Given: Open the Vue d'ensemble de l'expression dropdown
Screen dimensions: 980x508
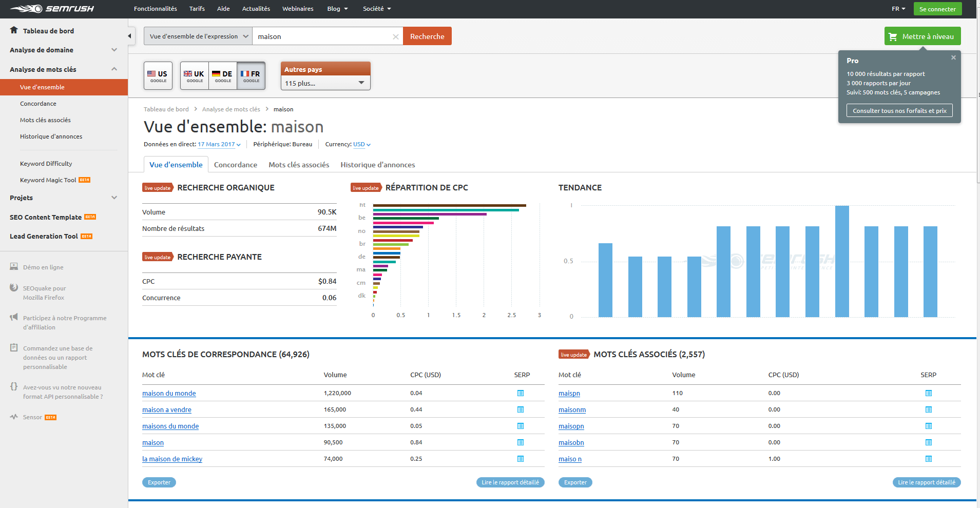Looking at the screenshot, I should point(198,36).
